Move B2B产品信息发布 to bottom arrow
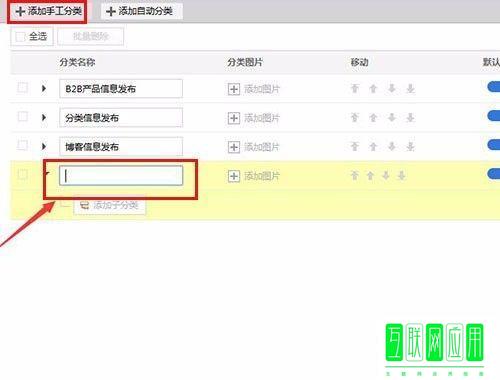This screenshot has width=500, height=380. 411,88
